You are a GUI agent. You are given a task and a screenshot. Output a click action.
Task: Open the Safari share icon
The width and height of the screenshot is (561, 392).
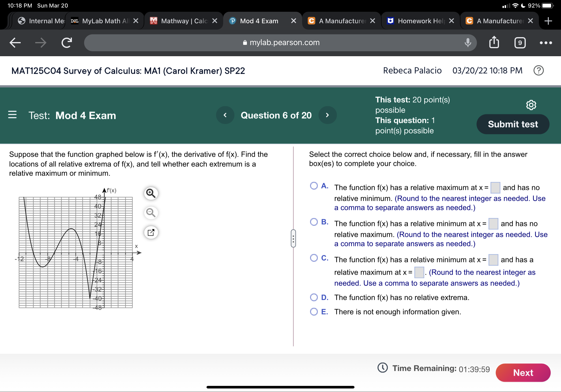494,42
